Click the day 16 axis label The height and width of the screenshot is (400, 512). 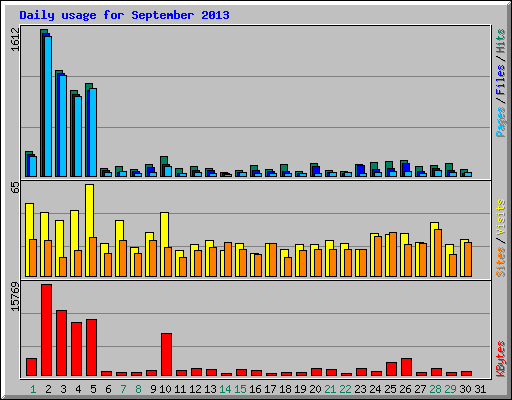tap(255, 389)
